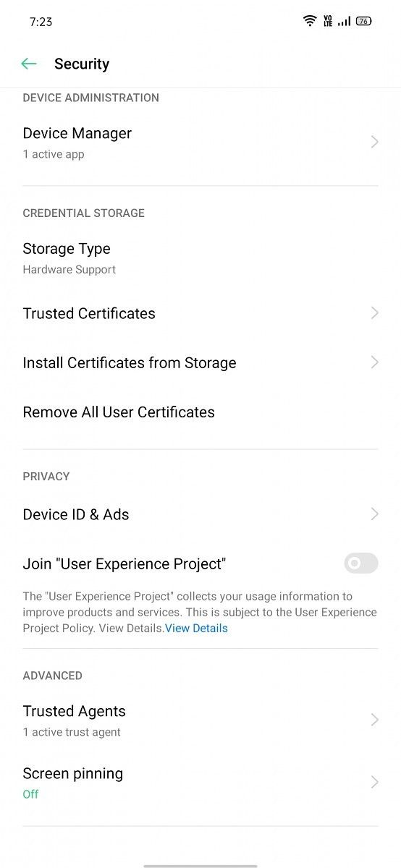
Task: Tap the clock time in status bar
Action: [41, 22]
